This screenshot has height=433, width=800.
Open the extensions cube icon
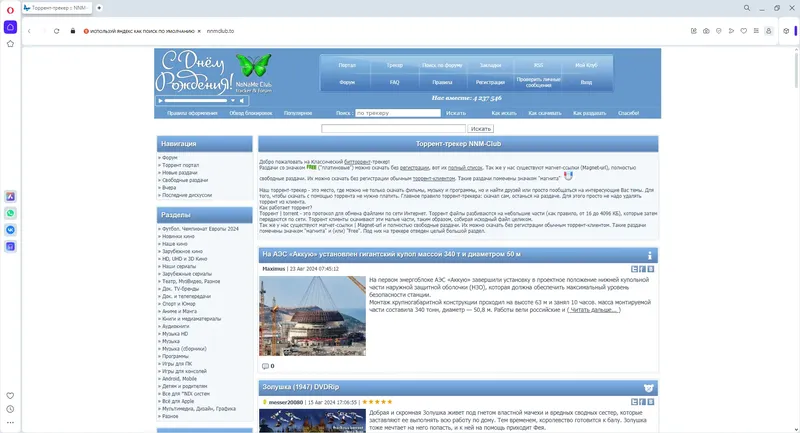[786, 31]
